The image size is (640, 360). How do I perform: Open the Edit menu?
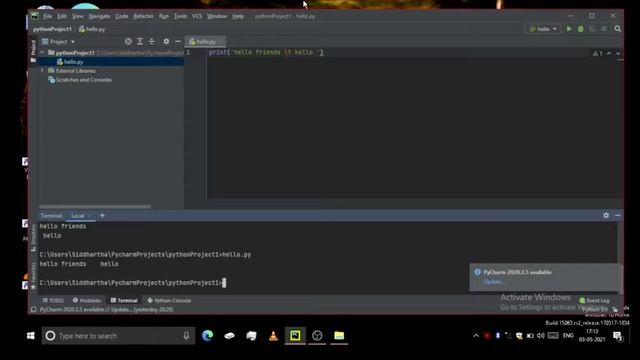[x=62, y=16]
